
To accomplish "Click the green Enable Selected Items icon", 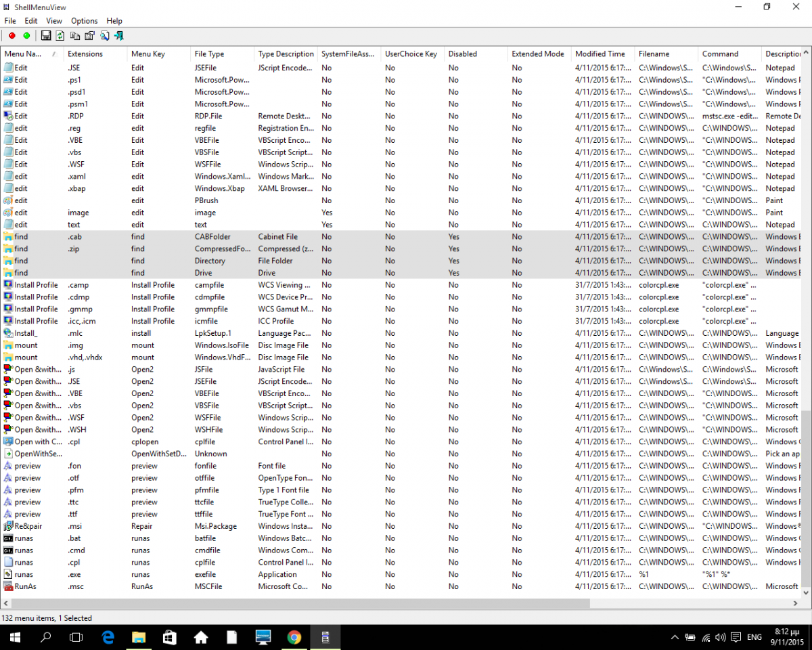I will pos(26,36).
